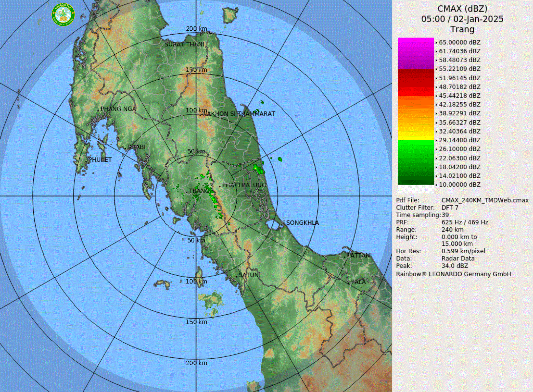
Task: Click the PATTANI city label
Action: click(x=359, y=256)
